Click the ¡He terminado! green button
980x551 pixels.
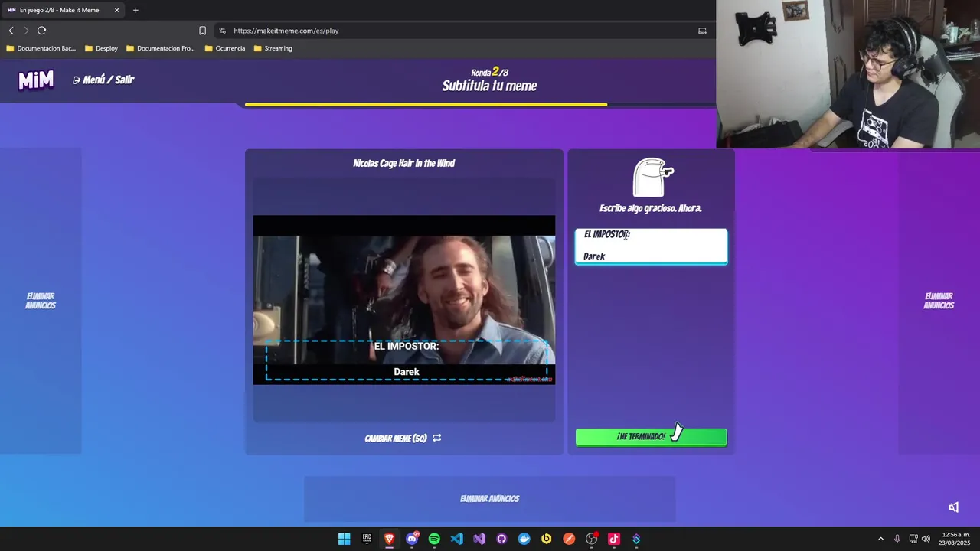point(651,436)
